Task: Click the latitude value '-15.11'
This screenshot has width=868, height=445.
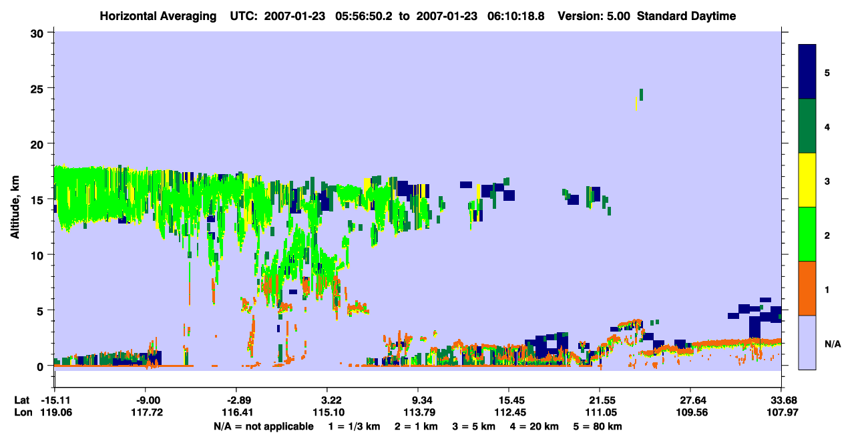Action: tap(54, 400)
